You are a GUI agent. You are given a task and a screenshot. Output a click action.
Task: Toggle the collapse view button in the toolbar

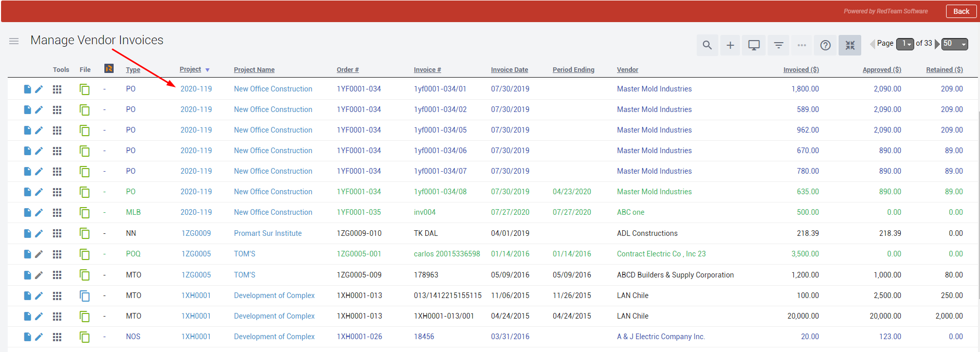849,45
